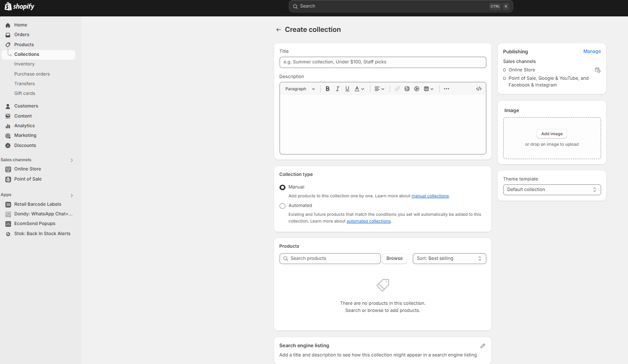Click the Apps sidebar heading
This screenshot has width=628, height=364.
[6, 195]
